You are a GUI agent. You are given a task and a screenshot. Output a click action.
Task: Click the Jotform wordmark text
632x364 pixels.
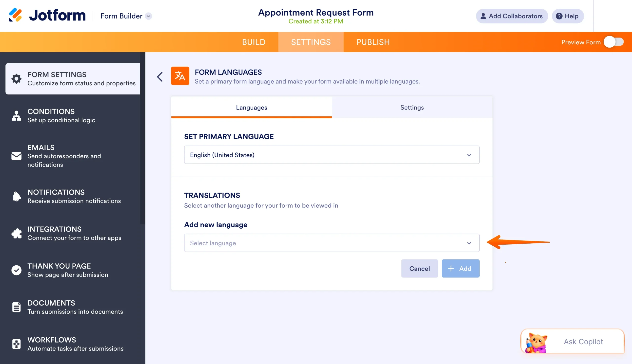[57, 15]
